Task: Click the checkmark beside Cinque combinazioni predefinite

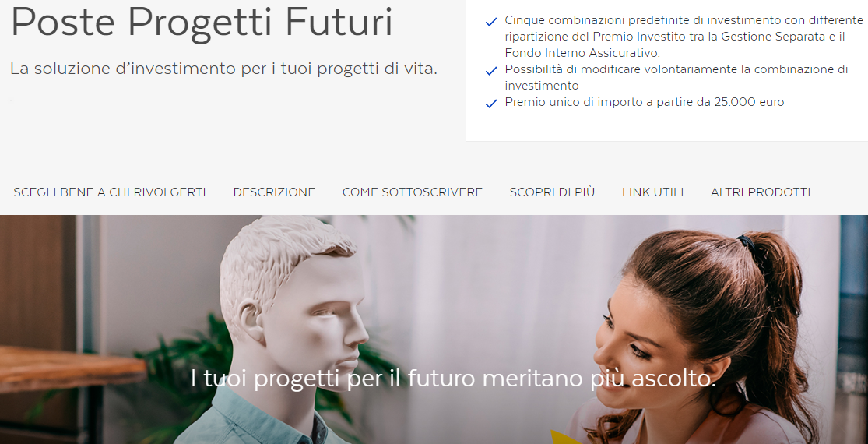Action: (490, 22)
